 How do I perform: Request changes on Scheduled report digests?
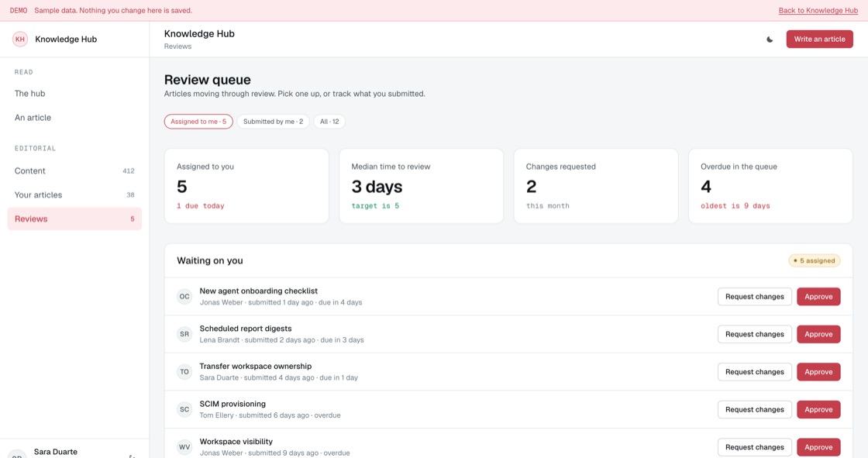tap(755, 334)
